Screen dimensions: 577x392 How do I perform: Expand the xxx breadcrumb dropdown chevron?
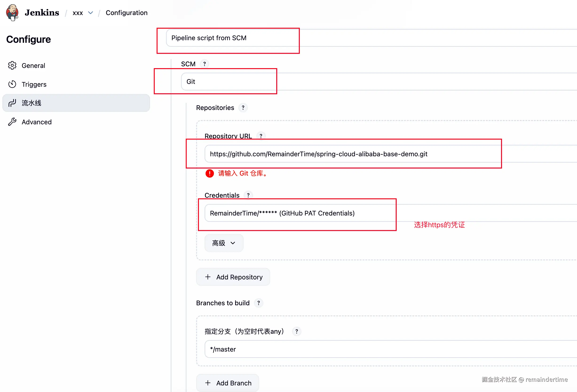pos(91,13)
